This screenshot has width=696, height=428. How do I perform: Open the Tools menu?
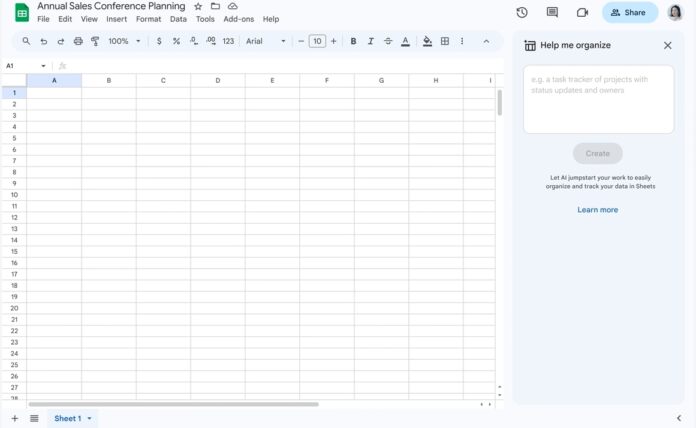[x=205, y=19]
